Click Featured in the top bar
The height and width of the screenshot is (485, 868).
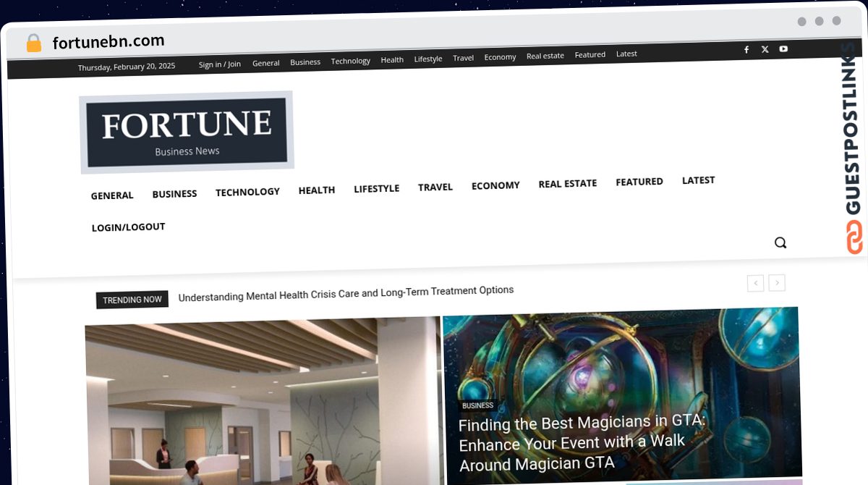pyautogui.click(x=590, y=55)
